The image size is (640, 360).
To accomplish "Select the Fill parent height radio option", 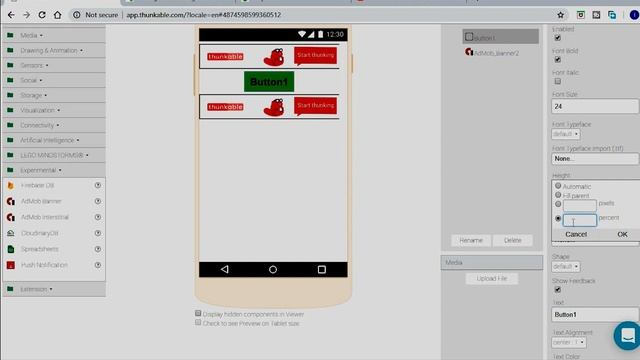I will (x=558, y=195).
